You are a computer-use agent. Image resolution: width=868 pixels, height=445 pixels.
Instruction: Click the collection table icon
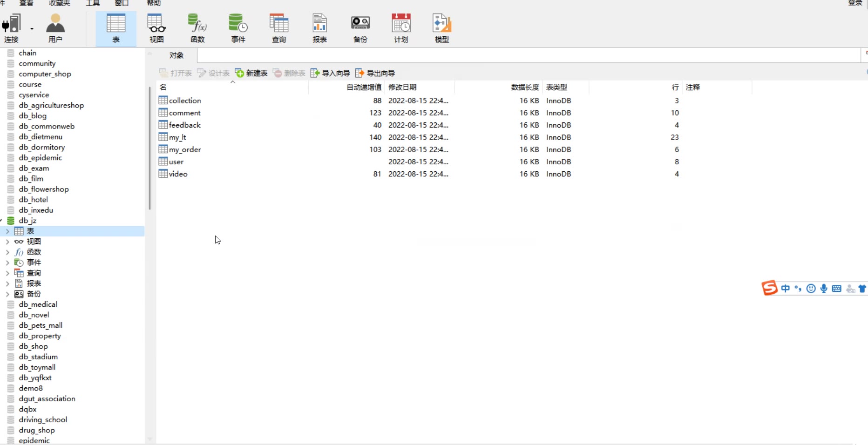pyautogui.click(x=163, y=100)
